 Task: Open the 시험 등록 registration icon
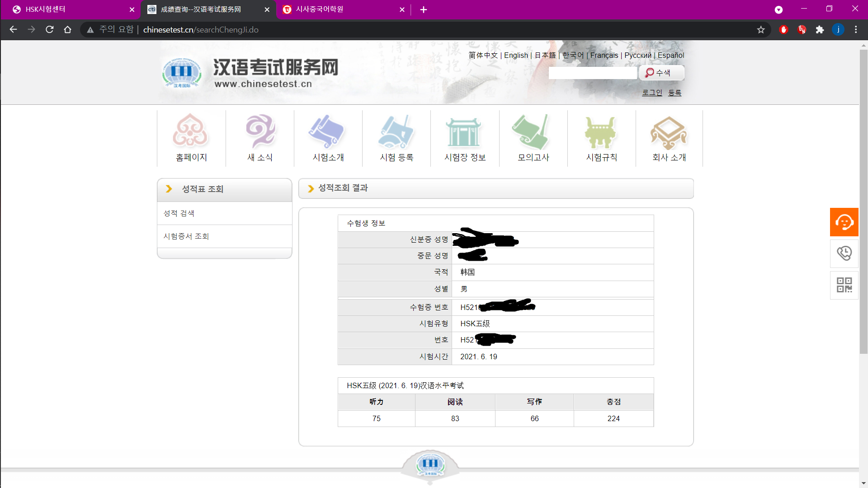(396, 131)
